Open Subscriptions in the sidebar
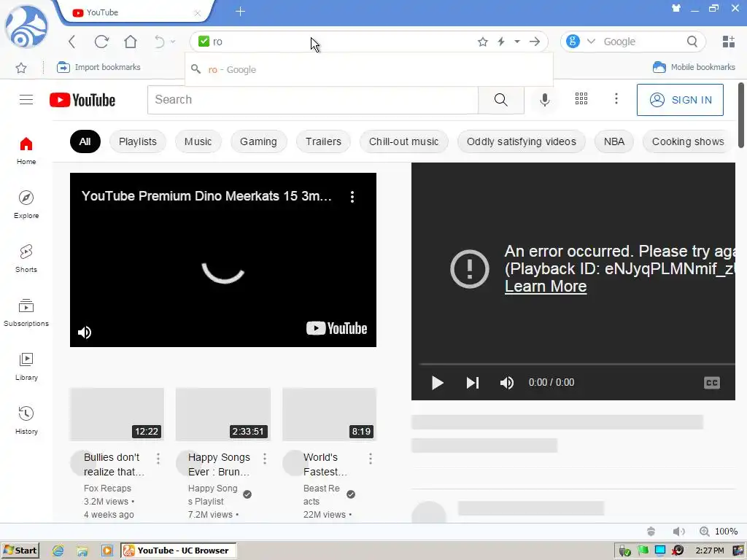Viewport: 747px width, 560px height. pyautogui.click(x=26, y=313)
